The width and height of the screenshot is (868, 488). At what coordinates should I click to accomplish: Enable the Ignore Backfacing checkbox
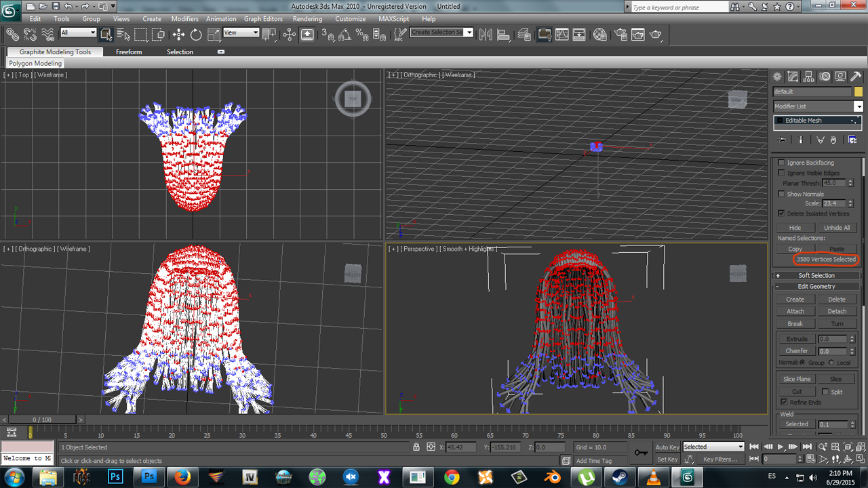[781, 163]
